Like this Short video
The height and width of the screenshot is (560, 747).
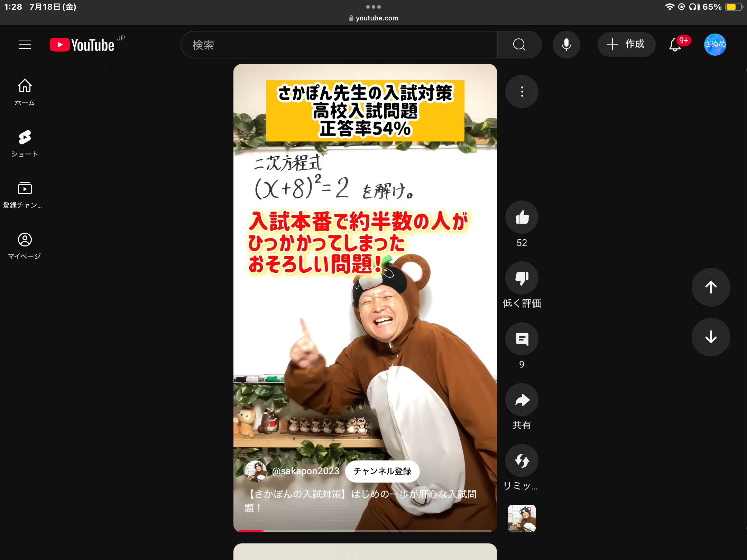pyautogui.click(x=522, y=217)
